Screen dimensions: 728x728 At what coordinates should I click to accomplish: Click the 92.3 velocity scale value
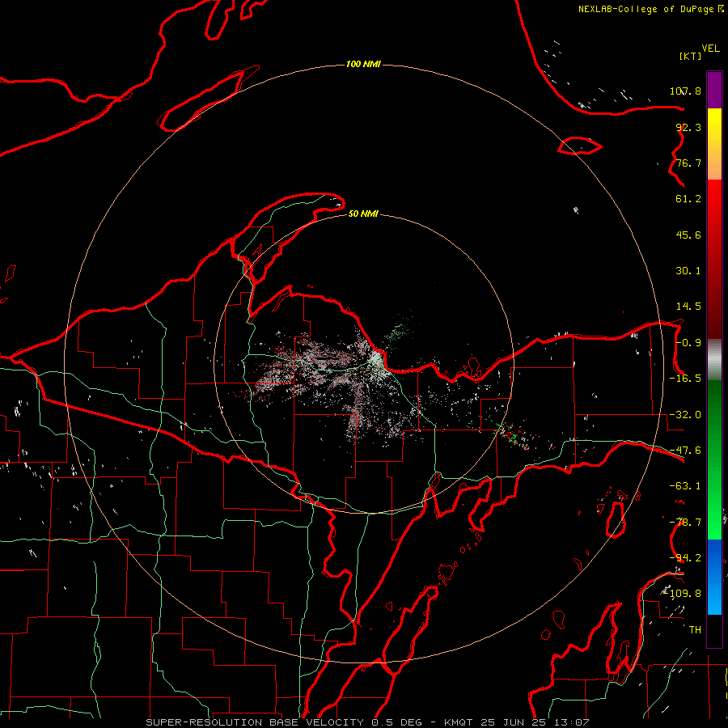coord(688,127)
